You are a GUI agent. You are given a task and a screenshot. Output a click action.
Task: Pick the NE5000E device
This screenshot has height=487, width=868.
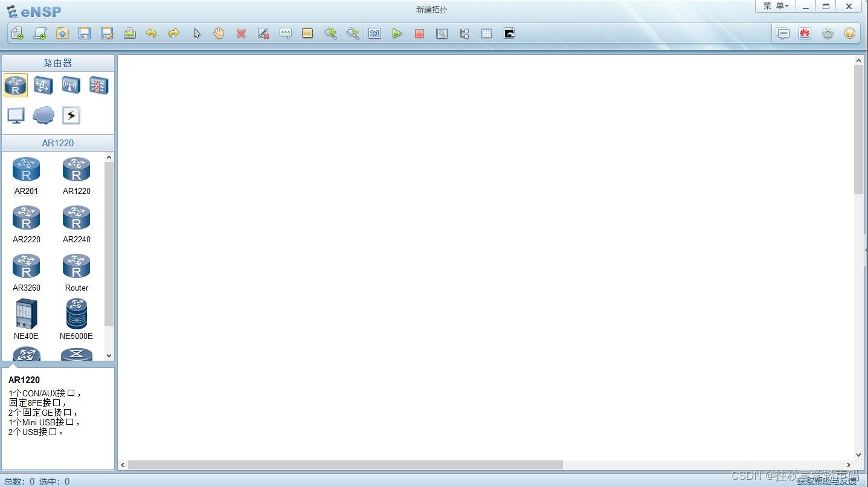coord(77,320)
